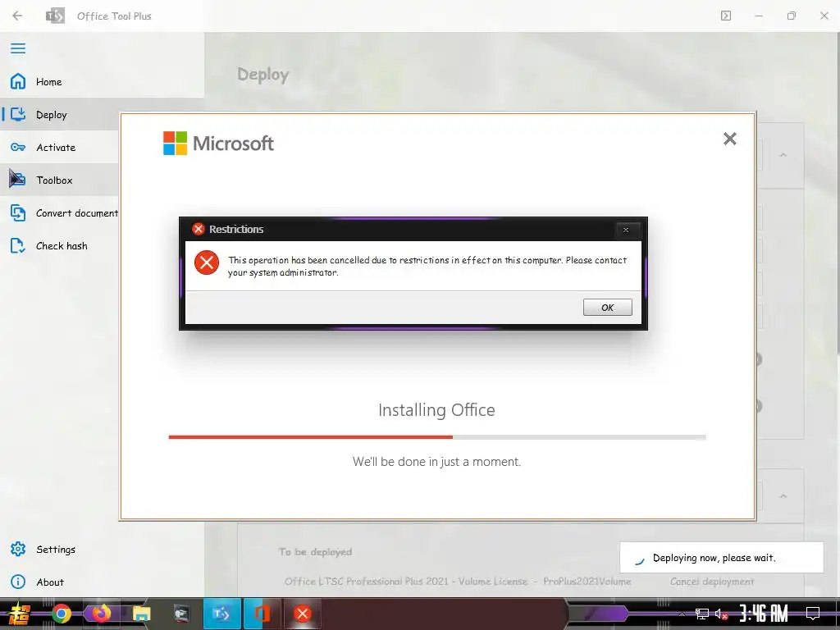Viewport: 840px width, 630px height.
Task: Open the hamburger navigation menu
Action: 18,48
